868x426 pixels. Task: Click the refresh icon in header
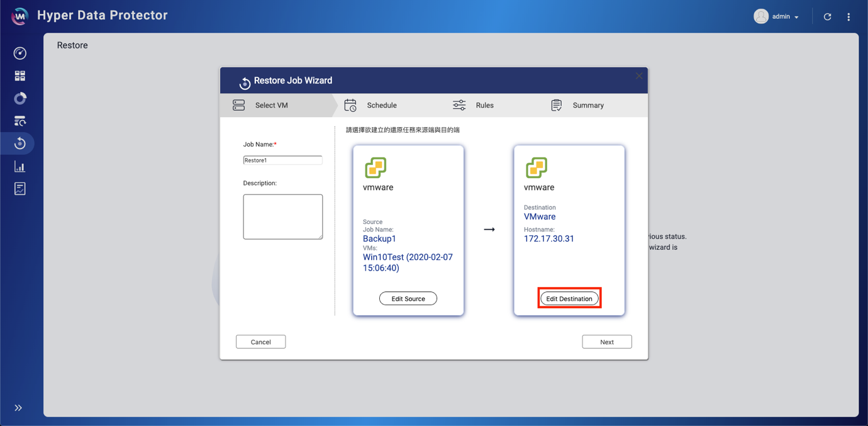828,17
